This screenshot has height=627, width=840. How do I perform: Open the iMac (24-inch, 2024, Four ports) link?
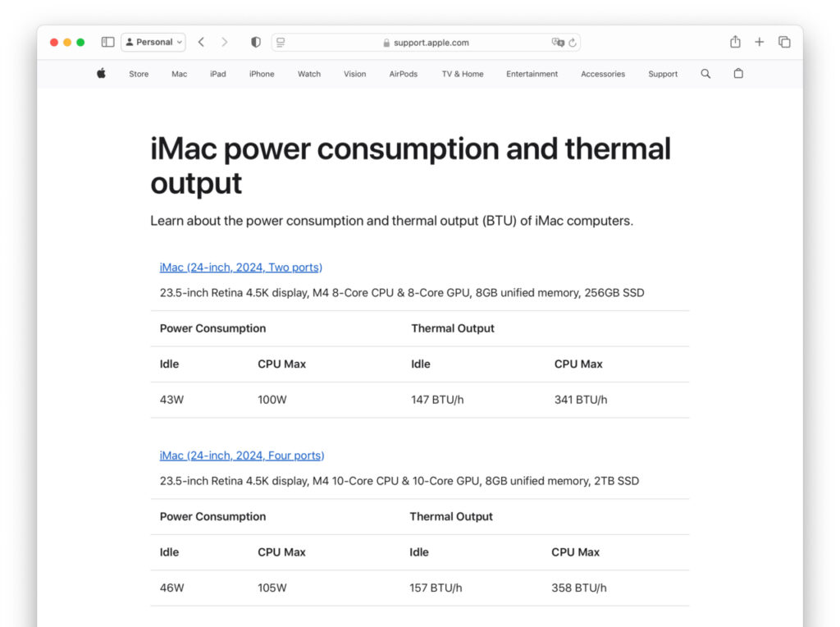242,455
